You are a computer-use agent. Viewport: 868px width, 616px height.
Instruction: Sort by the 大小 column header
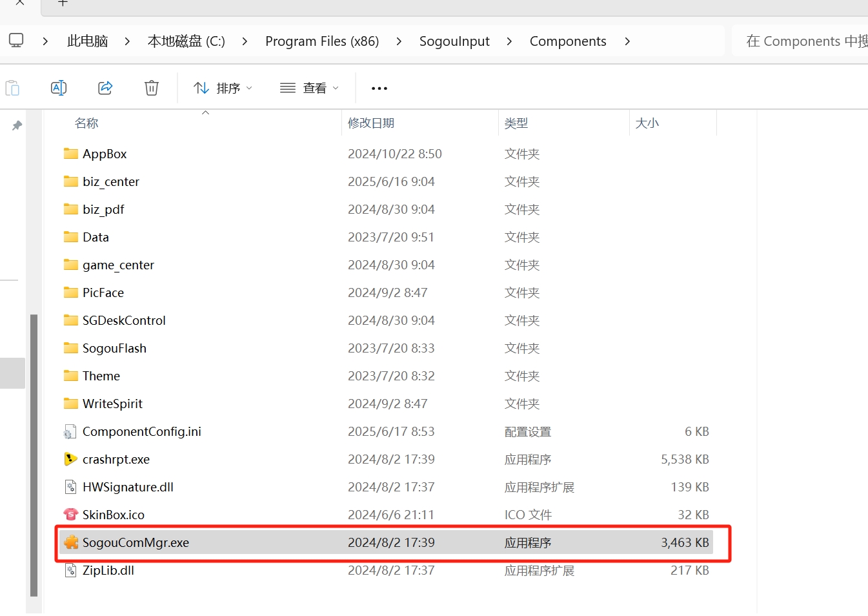point(647,123)
